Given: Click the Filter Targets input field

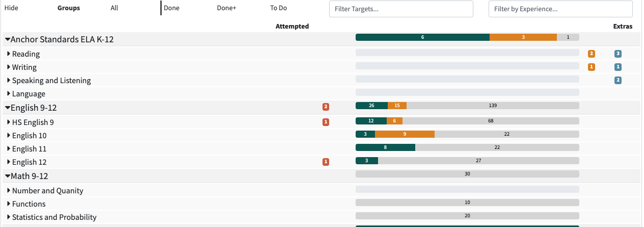Looking at the screenshot, I should coord(401,9).
